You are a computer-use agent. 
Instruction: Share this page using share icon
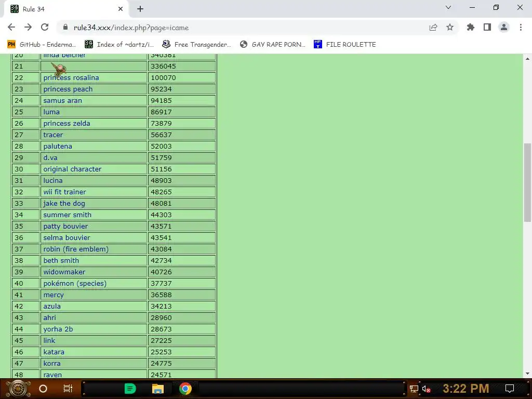pyautogui.click(x=433, y=27)
